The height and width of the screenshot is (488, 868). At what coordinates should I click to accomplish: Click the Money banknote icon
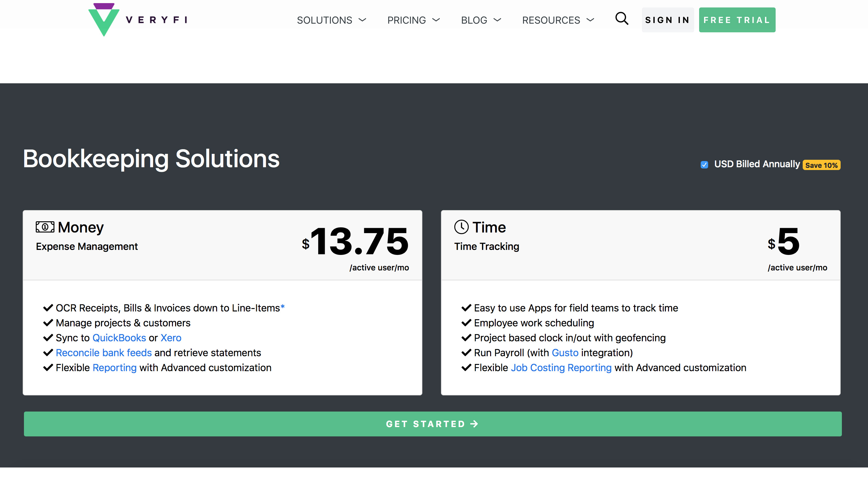tap(45, 227)
